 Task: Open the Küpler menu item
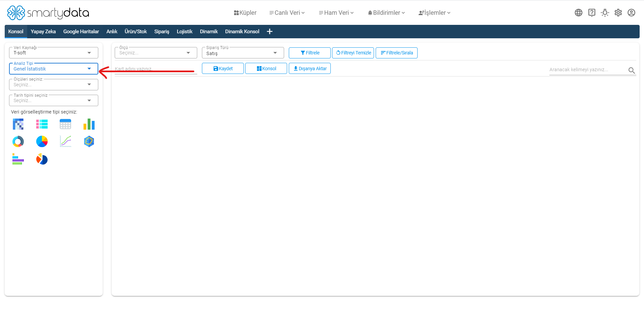pos(245,13)
